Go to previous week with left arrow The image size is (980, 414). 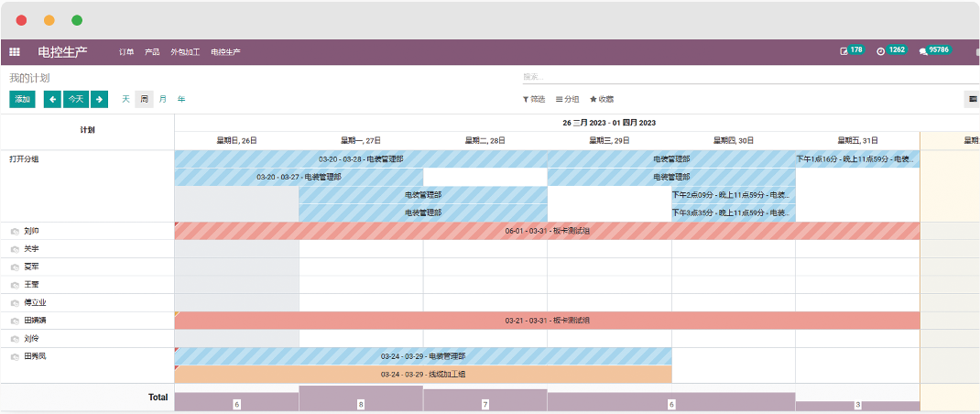(53, 99)
